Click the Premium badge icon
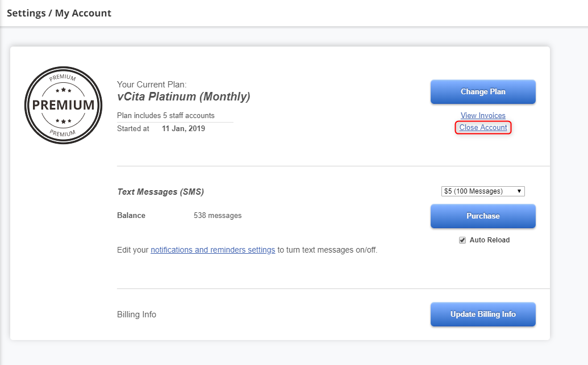 64,106
